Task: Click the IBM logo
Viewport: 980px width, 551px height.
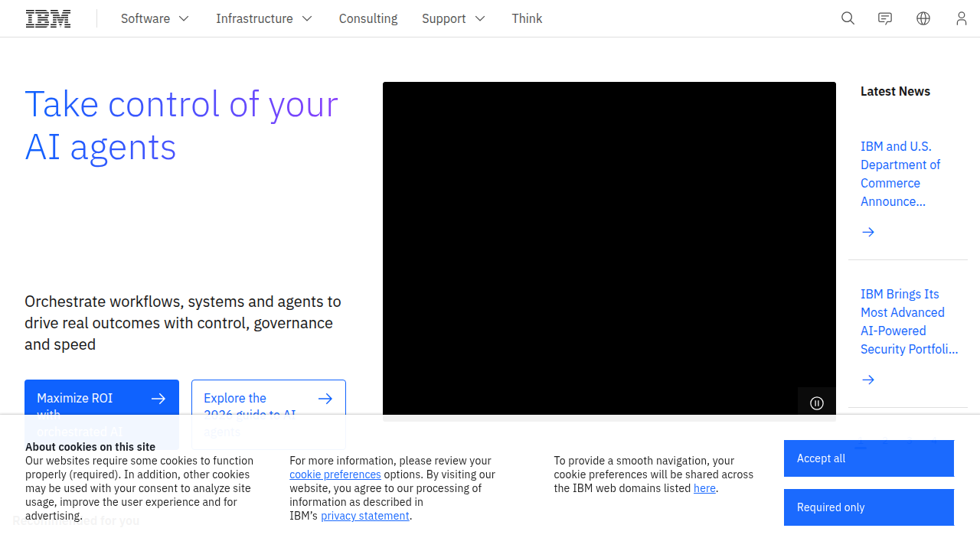Action: 48,18
